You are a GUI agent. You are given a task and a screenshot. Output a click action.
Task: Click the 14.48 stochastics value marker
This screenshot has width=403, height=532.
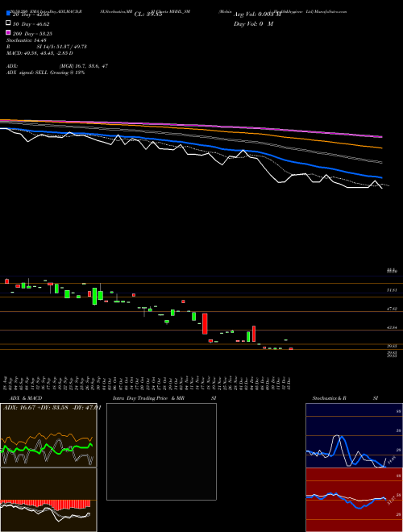click(392, 461)
